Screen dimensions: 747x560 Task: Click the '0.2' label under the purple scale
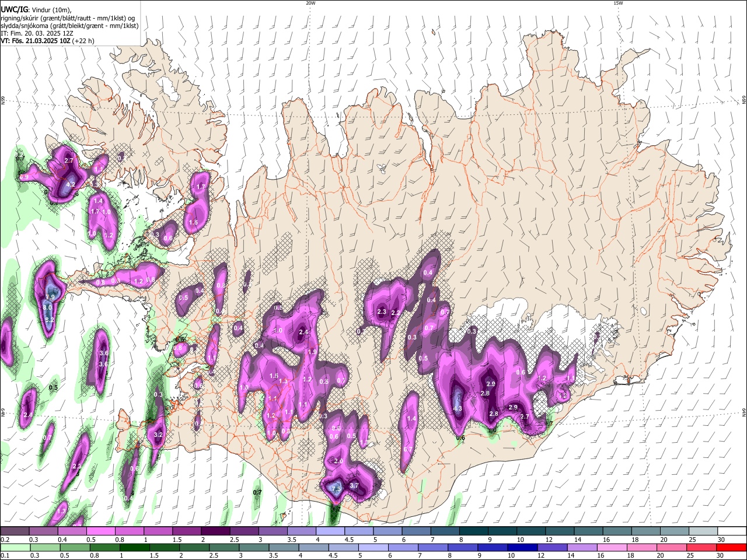5,540
